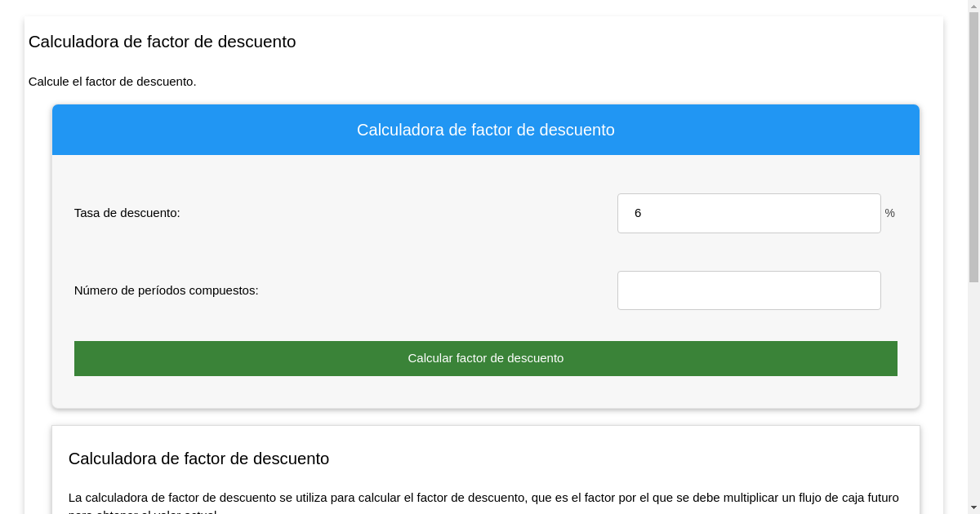Click the Tasa de descuento label

(127, 213)
